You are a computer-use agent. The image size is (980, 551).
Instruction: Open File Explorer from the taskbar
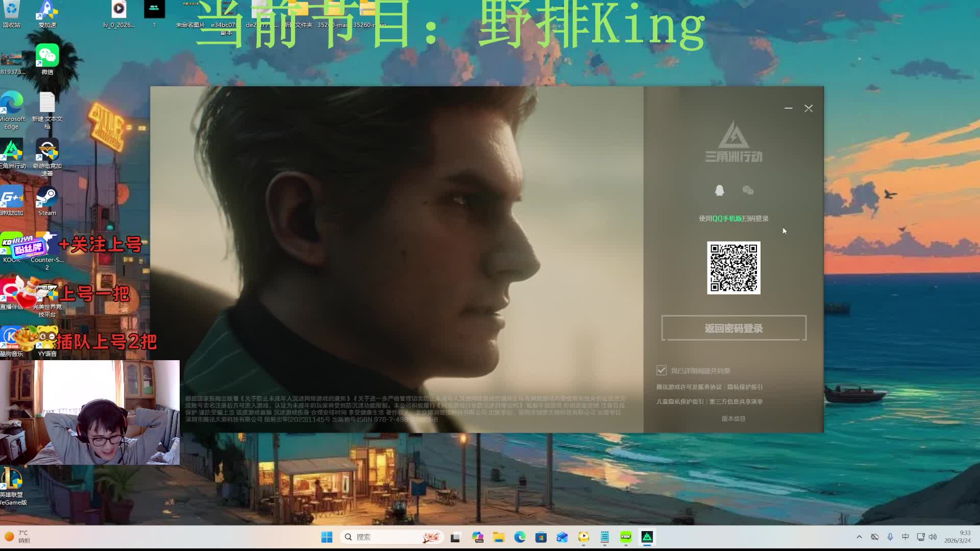(x=499, y=537)
